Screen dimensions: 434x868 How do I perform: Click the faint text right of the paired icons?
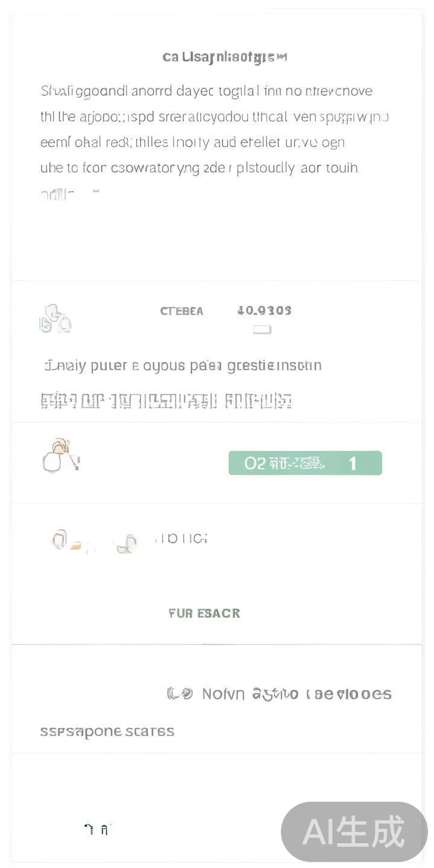tap(181, 538)
